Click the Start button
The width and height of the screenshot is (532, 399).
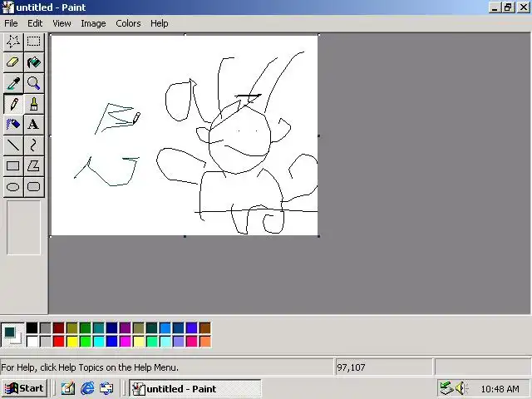[x=24, y=388]
